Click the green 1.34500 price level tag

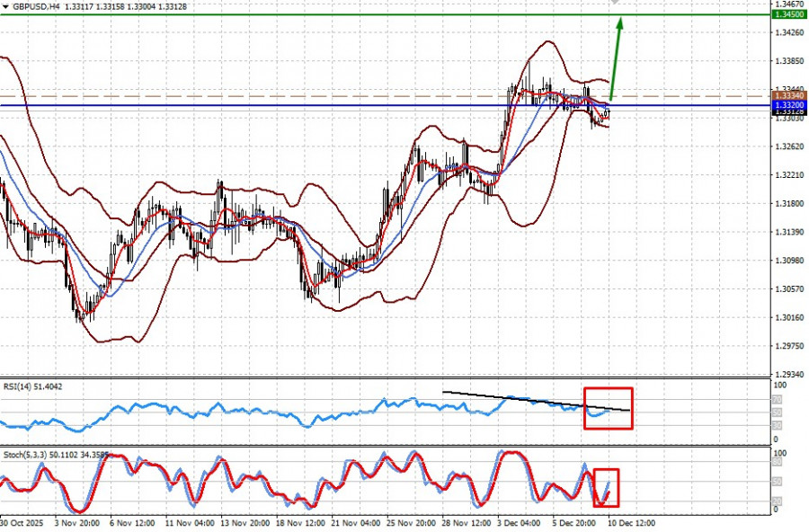click(789, 14)
